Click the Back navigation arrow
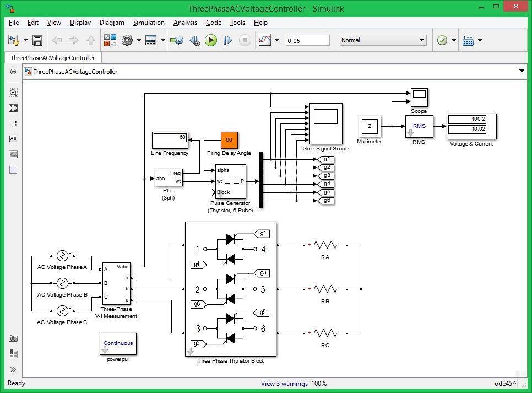 [57, 40]
